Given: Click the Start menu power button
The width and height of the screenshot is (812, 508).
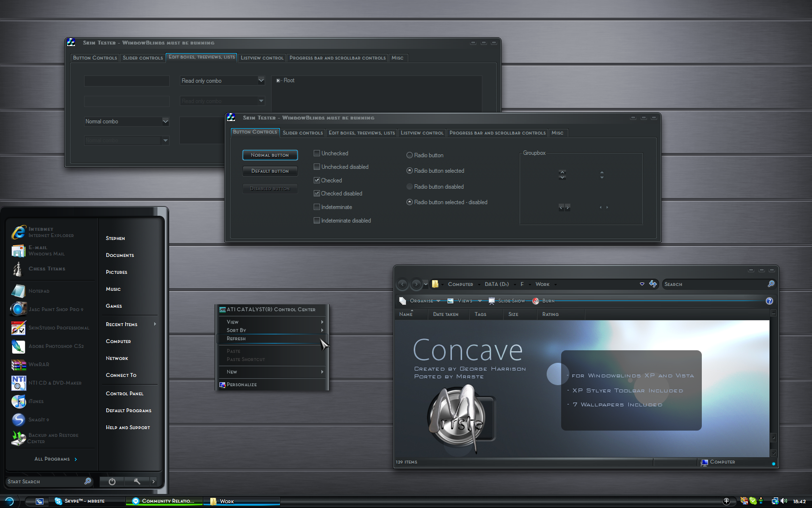Looking at the screenshot, I should (112, 481).
